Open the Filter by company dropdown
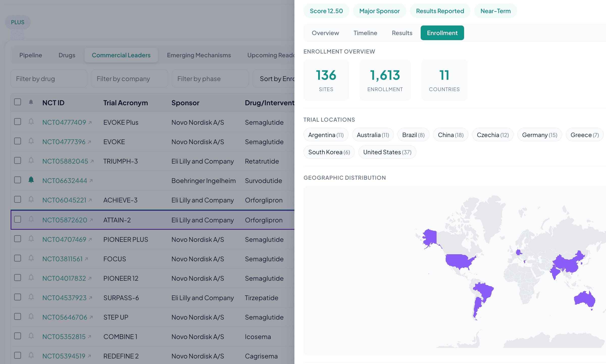Image resolution: width=606 pixels, height=364 pixels. (x=130, y=79)
